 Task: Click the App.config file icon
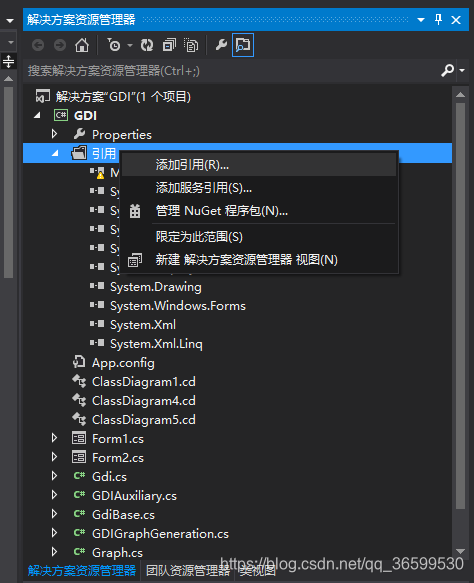79,362
